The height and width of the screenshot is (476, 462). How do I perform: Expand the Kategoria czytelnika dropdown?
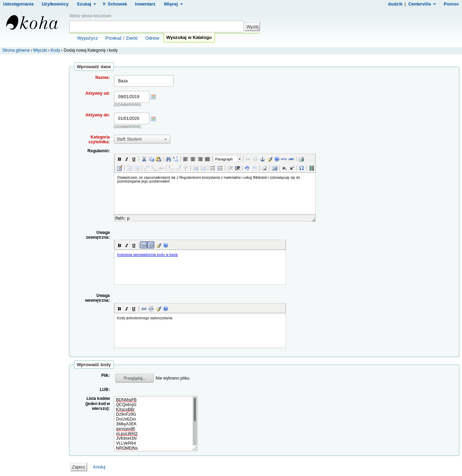(142, 139)
